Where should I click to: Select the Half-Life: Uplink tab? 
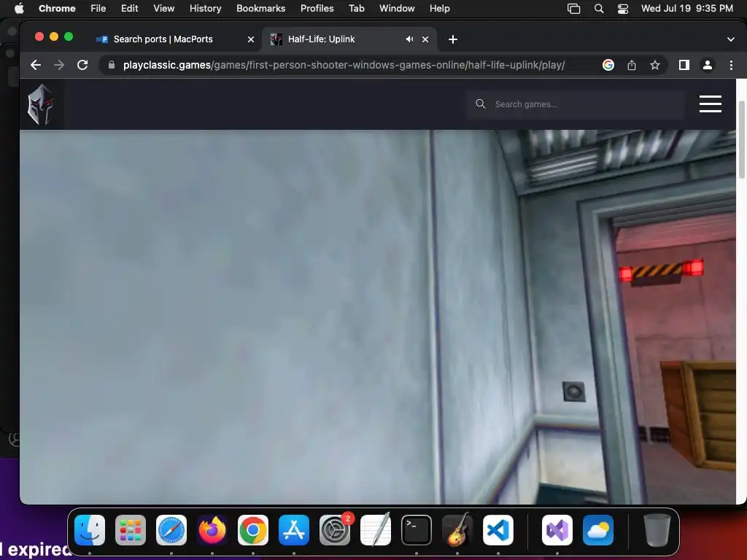pos(350,39)
